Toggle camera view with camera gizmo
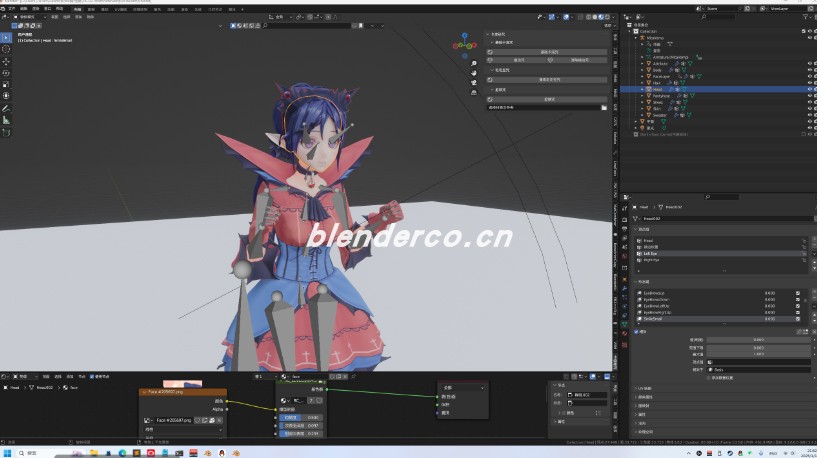The width and height of the screenshot is (817, 458). pyautogui.click(x=474, y=82)
